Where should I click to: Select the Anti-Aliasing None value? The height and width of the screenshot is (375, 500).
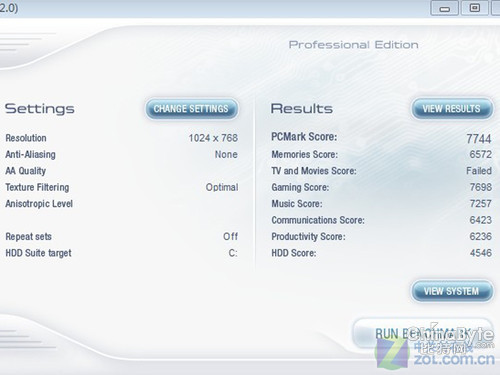pyautogui.click(x=226, y=154)
